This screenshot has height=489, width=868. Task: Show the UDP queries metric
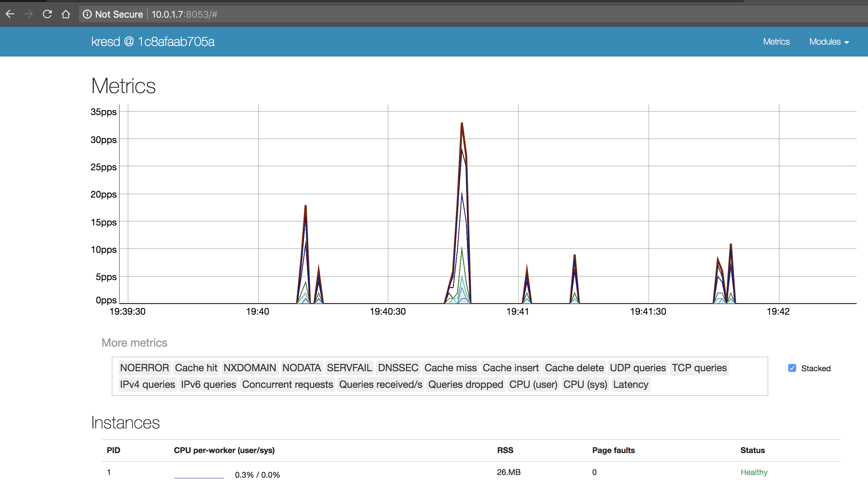pyautogui.click(x=638, y=368)
